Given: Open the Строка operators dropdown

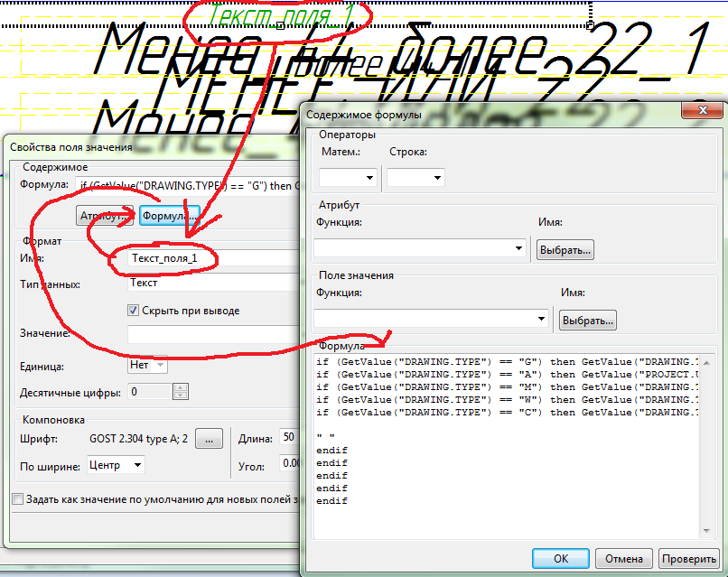Looking at the screenshot, I should [x=415, y=177].
